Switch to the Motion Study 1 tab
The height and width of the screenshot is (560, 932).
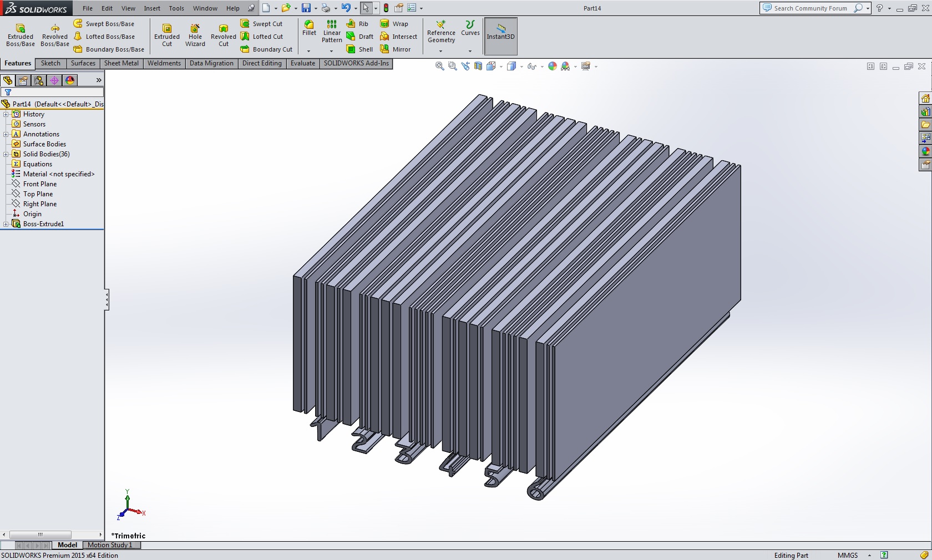110,545
